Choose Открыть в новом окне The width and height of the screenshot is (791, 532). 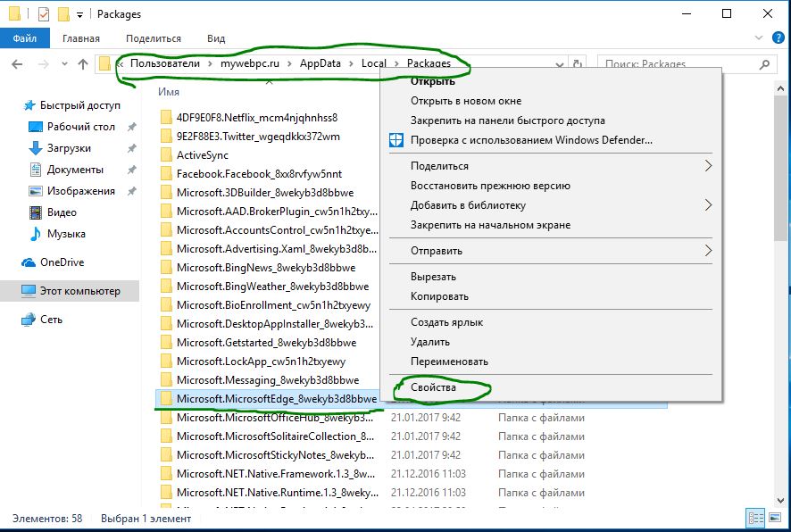(550, 101)
